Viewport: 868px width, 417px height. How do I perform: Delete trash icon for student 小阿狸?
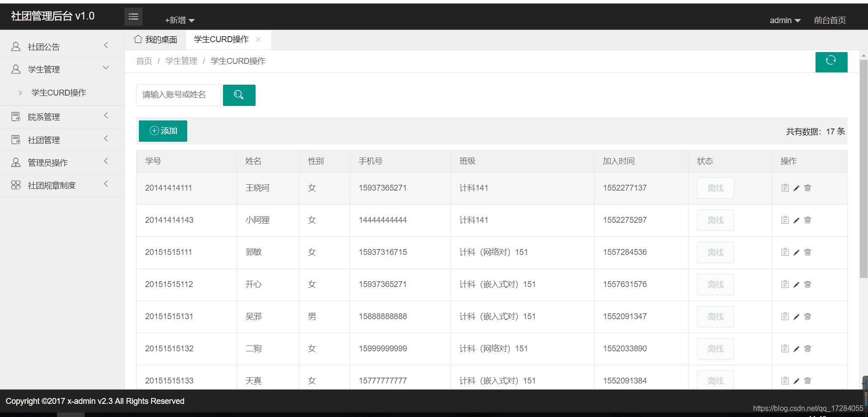[x=808, y=220]
